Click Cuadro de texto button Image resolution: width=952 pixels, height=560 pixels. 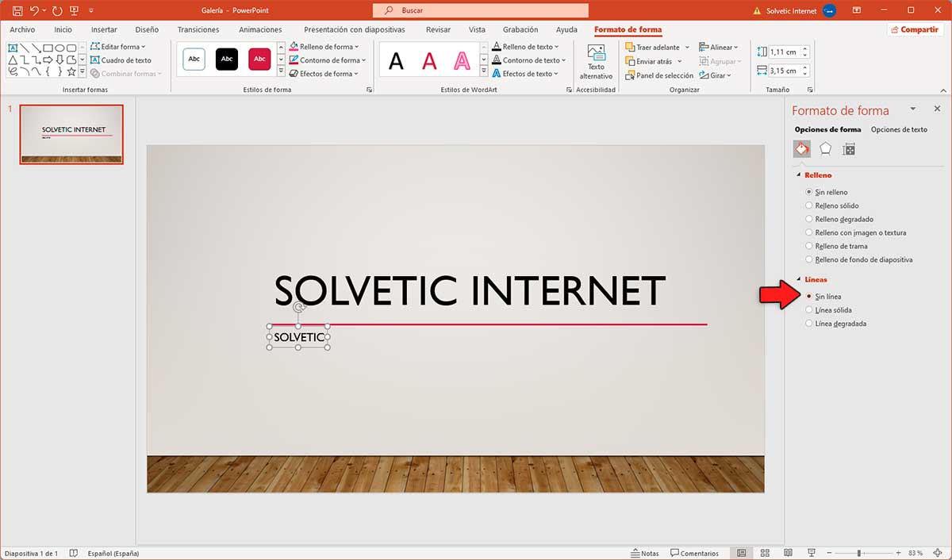click(121, 60)
